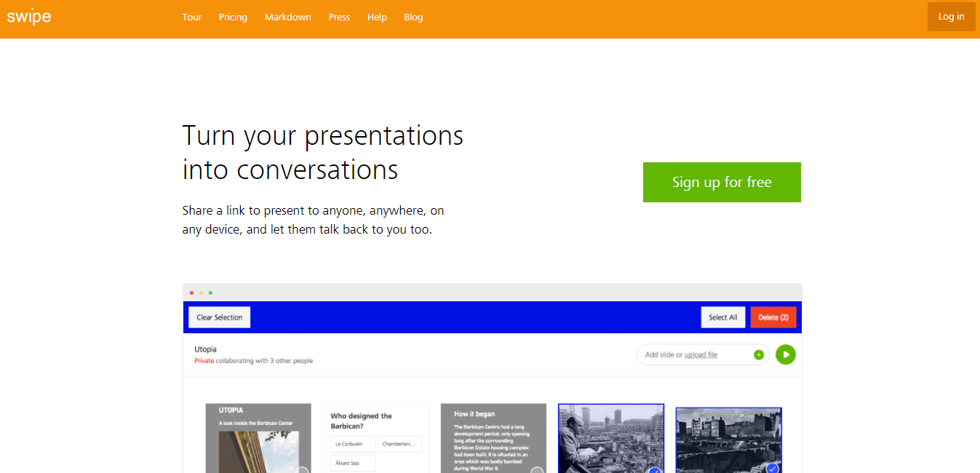
Task: Click the green plus add-slide icon
Action: click(759, 355)
